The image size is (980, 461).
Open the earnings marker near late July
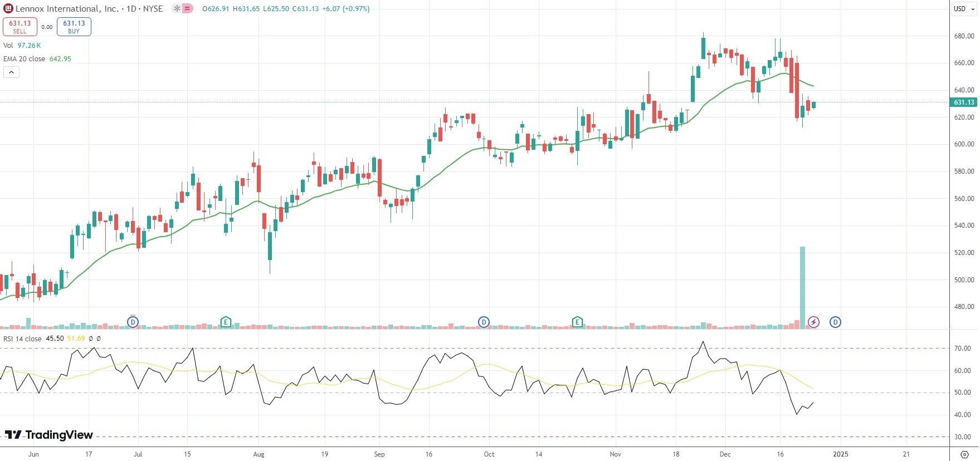[x=226, y=322]
